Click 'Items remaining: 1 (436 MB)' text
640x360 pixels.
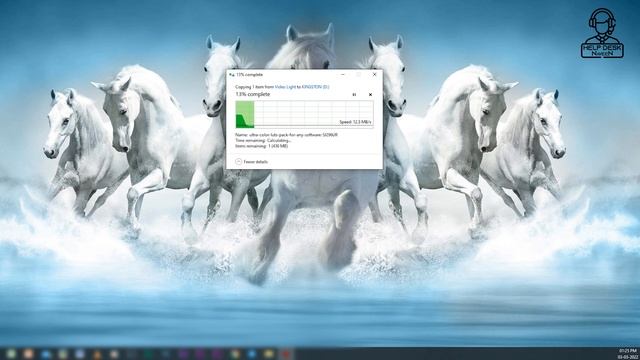point(262,146)
